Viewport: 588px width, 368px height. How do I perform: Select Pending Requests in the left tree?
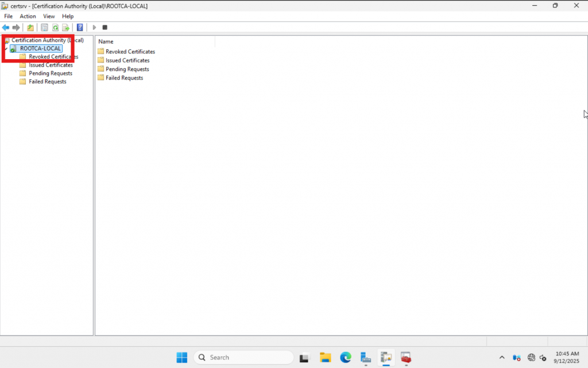click(x=51, y=73)
